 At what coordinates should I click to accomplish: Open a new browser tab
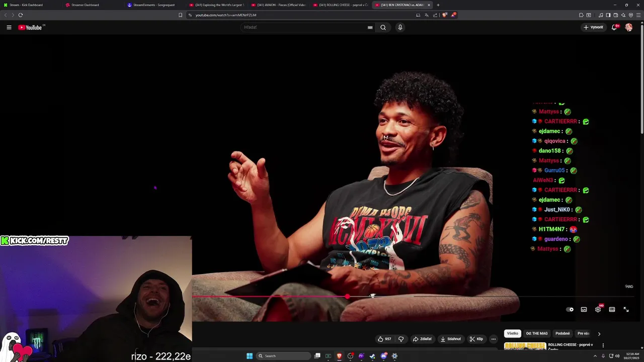(438, 5)
